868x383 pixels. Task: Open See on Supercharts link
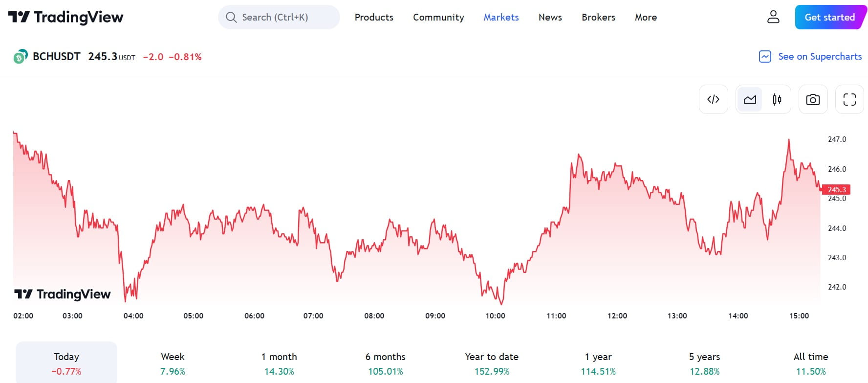coord(820,57)
